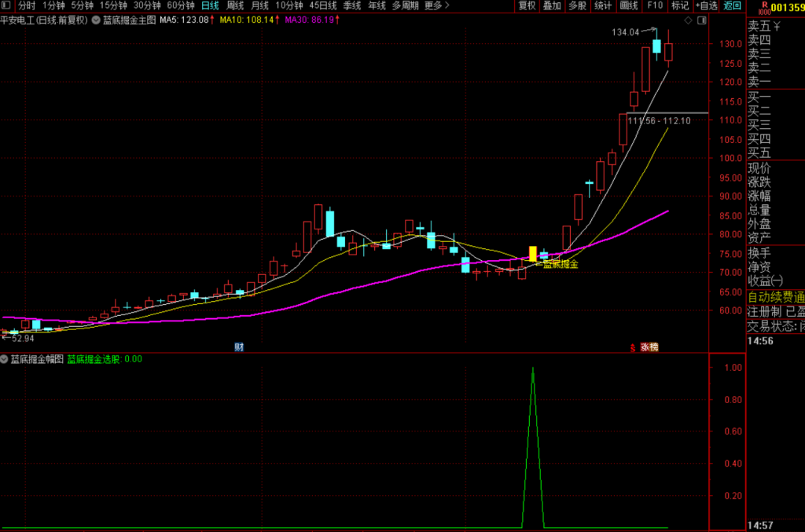
Task: Select the 30分钟 period
Action: tap(147, 6)
